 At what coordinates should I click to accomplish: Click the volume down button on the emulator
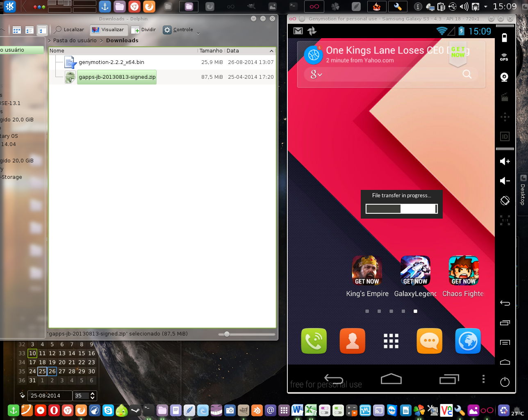pos(505,181)
